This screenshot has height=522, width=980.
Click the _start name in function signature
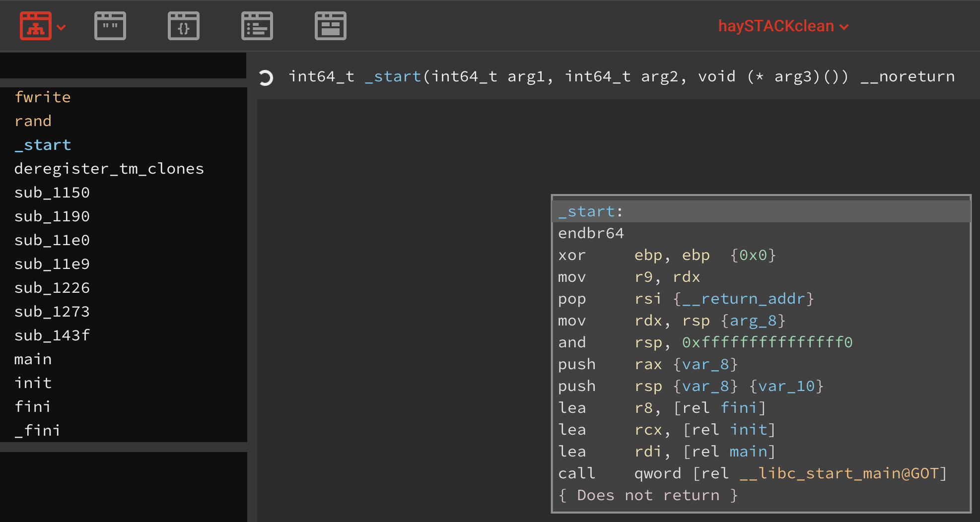coord(393,76)
